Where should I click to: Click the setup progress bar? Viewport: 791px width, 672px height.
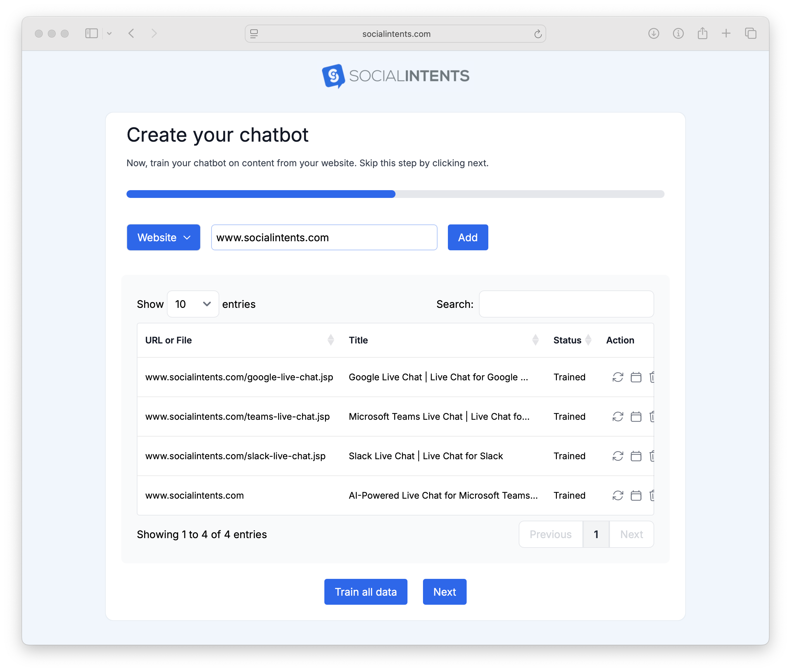(x=395, y=194)
